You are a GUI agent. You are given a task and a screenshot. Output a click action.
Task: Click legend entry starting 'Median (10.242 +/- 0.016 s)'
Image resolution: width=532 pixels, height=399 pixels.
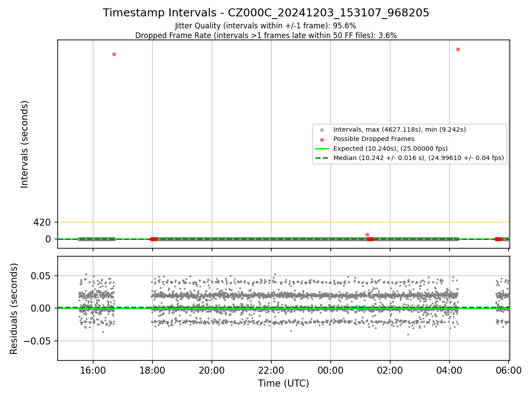(419, 158)
